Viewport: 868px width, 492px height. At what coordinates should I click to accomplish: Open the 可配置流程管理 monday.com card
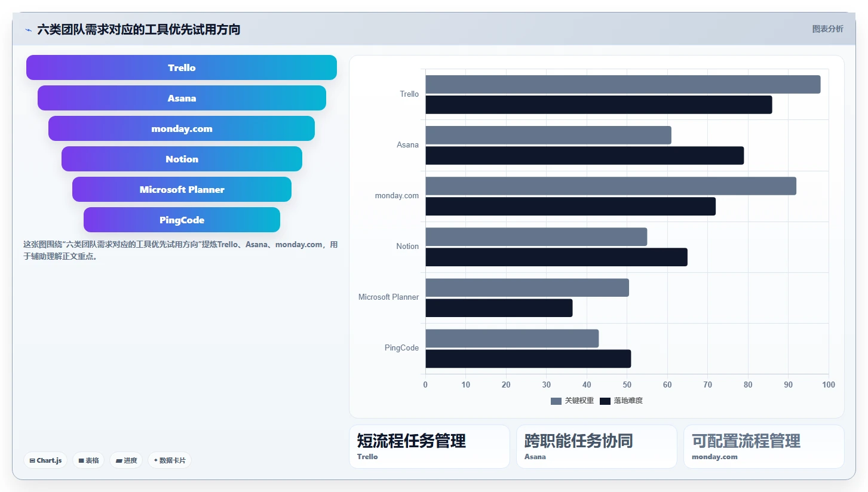pos(764,447)
